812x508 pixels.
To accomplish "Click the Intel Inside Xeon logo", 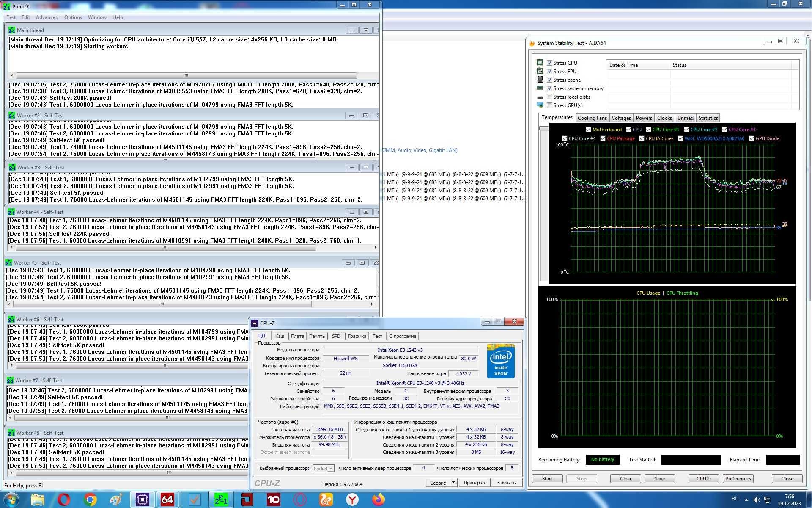I will coord(501,361).
